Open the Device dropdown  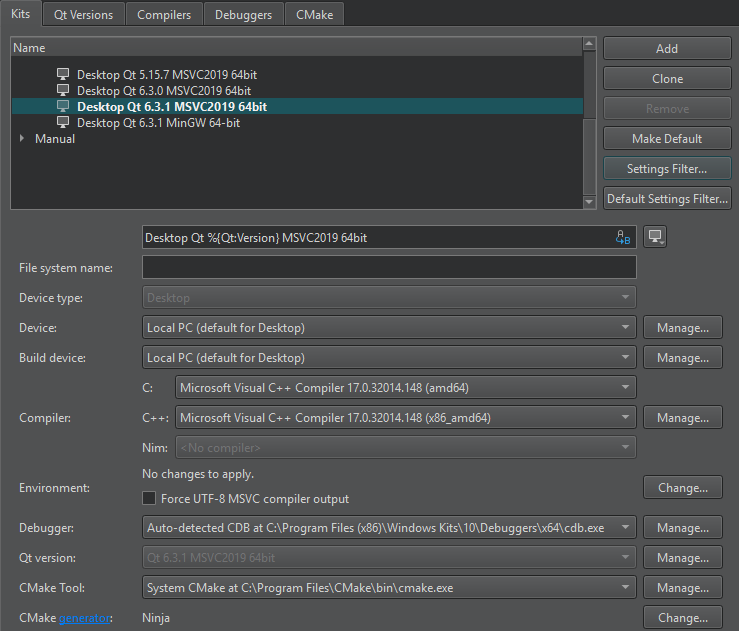389,328
